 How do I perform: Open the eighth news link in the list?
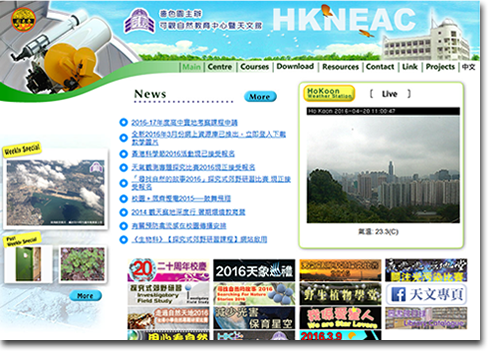(x=179, y=226)
